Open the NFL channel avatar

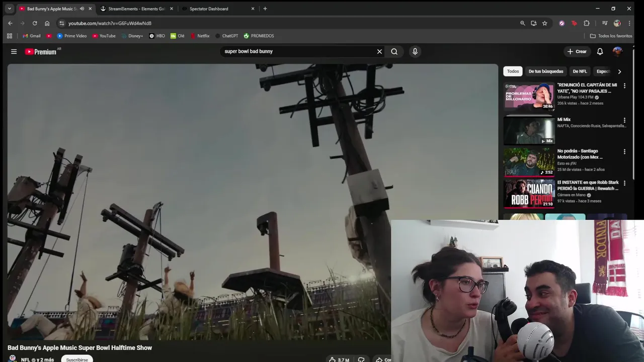(x=13, y=359)
